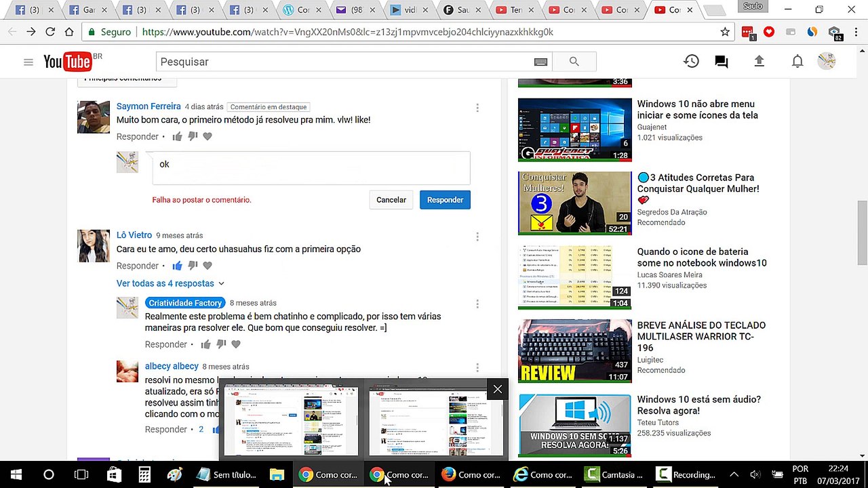Open Lô Vietro's channel link

[134, 235]
